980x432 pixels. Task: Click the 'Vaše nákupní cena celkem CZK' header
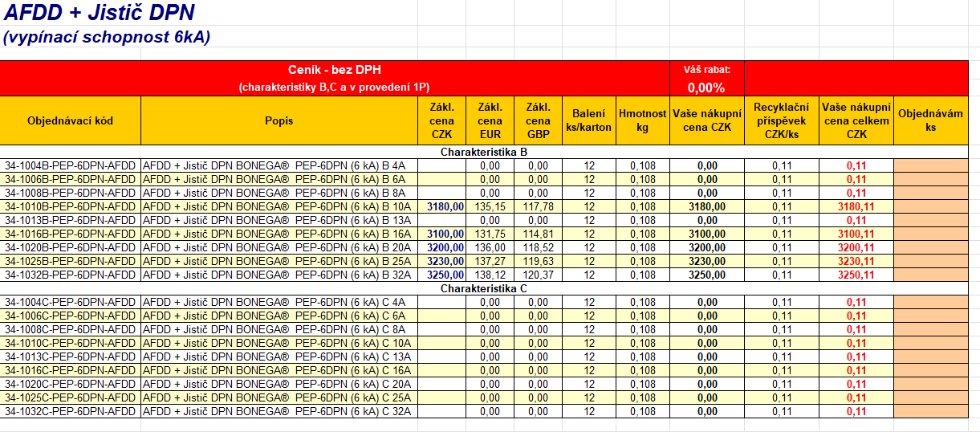[x=856, y=120]
